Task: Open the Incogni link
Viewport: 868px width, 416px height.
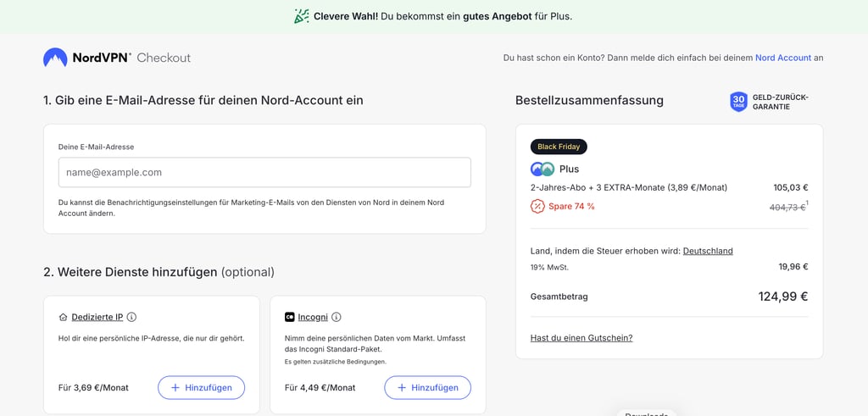Action: coord(313,318)
